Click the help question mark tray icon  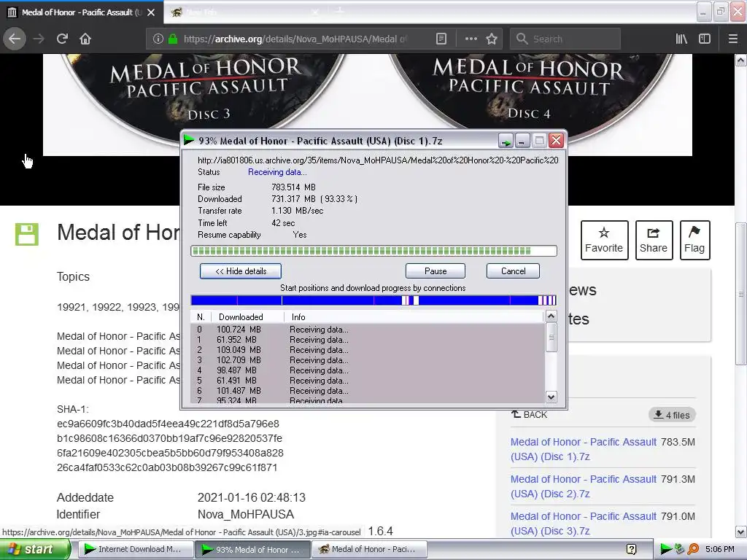pyautogui.click(x=631, y=549)
